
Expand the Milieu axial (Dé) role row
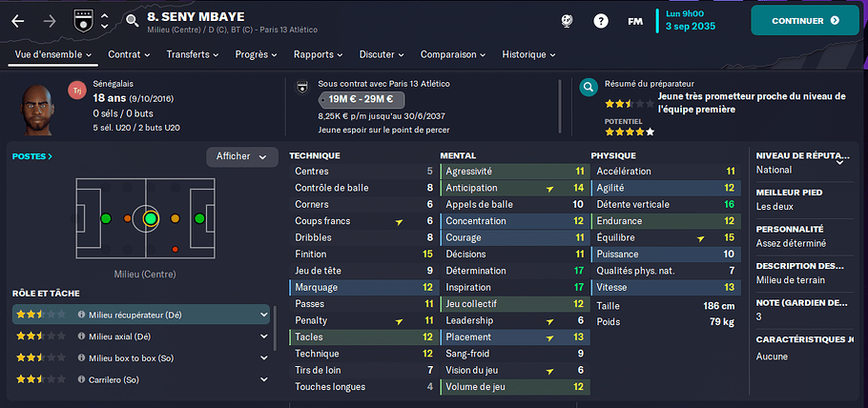coord(141,337)
